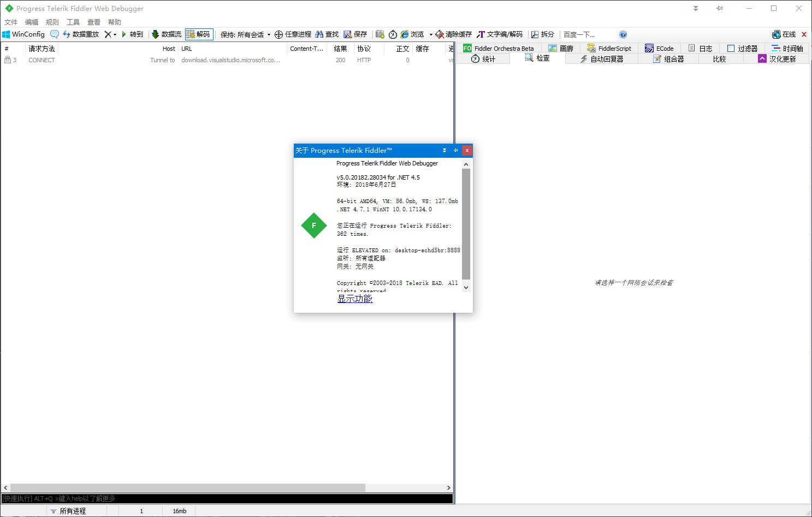Open 文字编/解码 text wizard
Image resolution: width=812 pixels, height=517 pixels.
point(500,34)
